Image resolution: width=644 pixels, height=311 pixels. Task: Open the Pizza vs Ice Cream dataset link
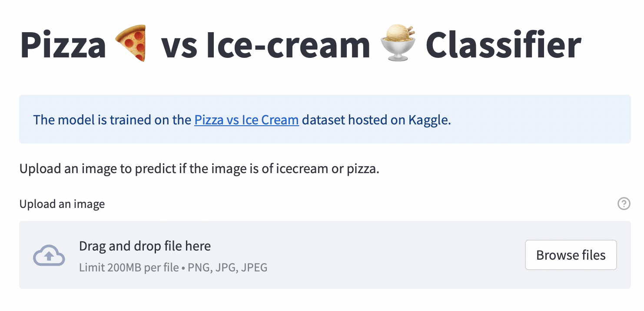tap(246, 120)
